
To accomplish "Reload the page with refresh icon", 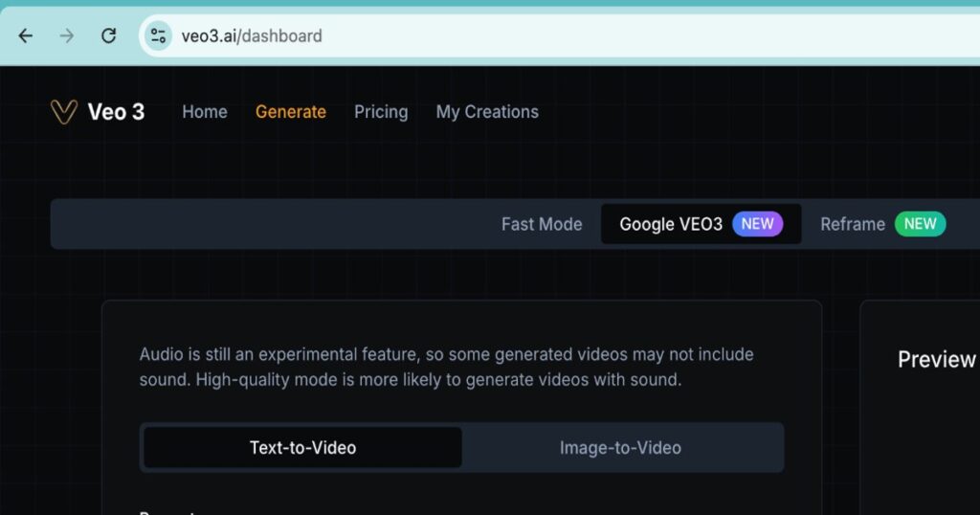I will (109, 36).
